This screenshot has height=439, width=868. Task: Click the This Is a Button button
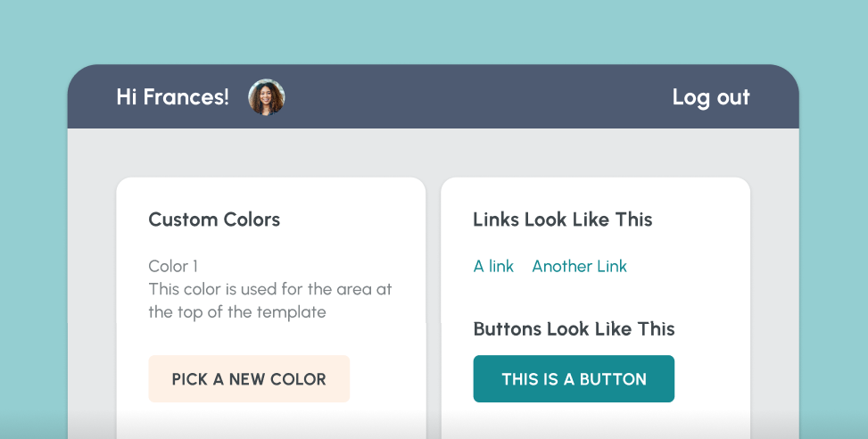pyautogui.click(x=574, y=379)
